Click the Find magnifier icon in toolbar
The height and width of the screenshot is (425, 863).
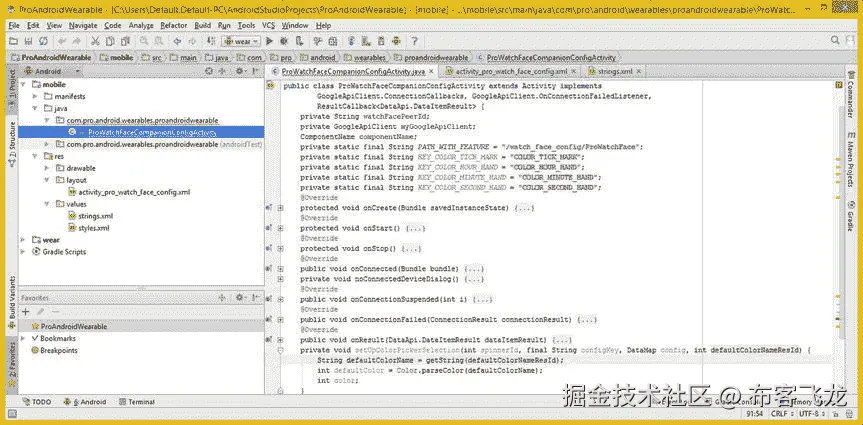pyautogui.click(x=144, y=41)
